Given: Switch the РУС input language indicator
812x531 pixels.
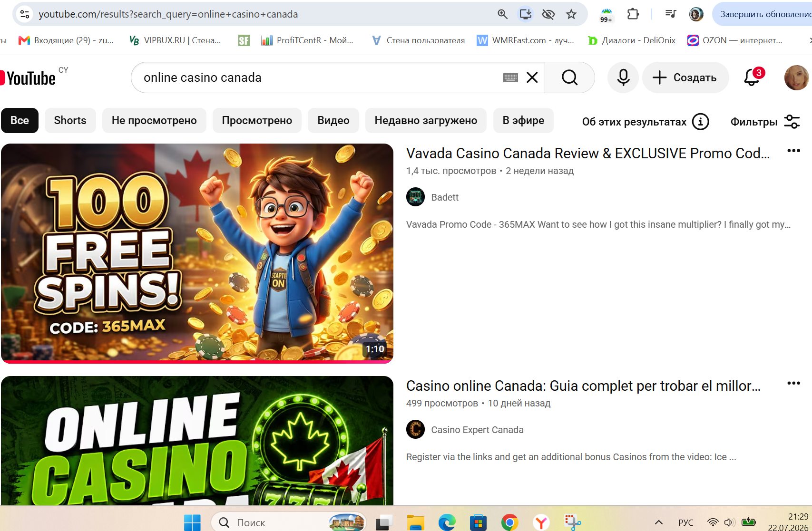Looking at the screenshot, I should [x=685, y=522].
